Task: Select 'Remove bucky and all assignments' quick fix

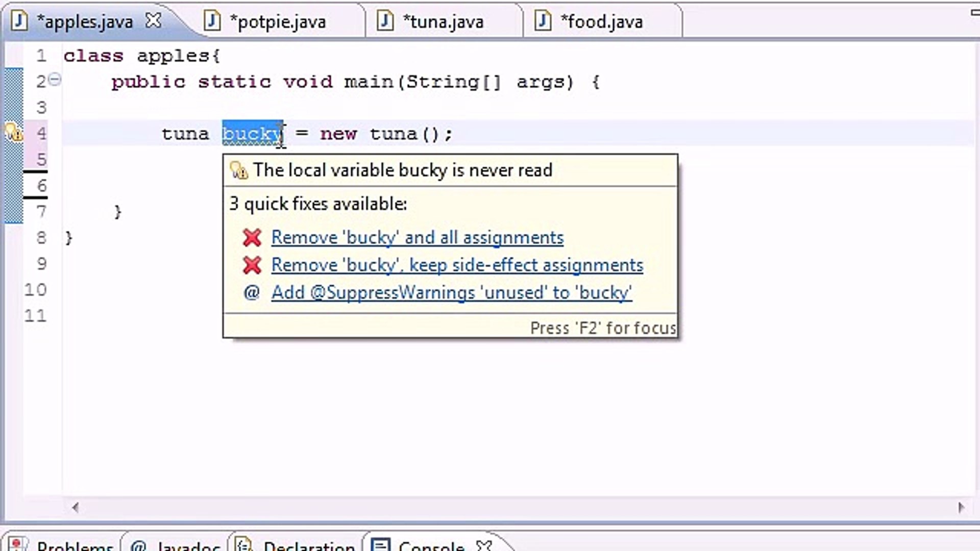Action: point(417,237)
